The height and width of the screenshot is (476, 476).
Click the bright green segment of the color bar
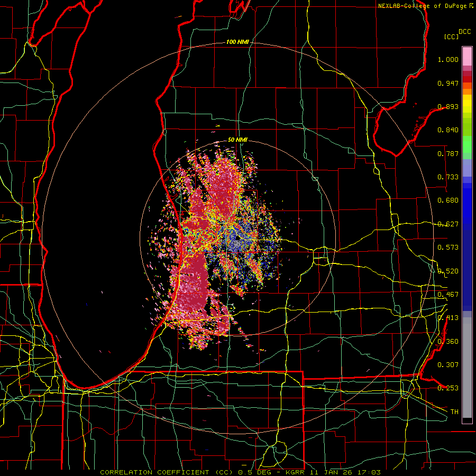pos(467,144)
